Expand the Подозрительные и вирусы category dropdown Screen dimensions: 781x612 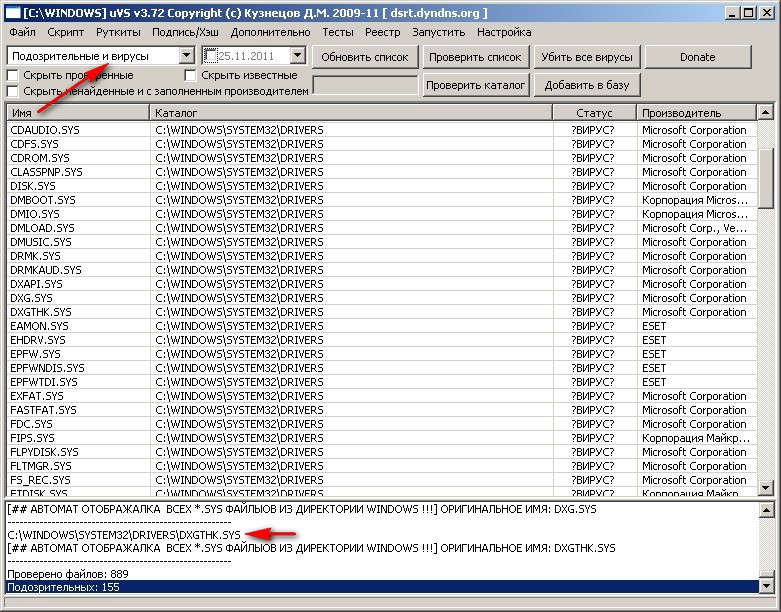[x=186, y=56]
